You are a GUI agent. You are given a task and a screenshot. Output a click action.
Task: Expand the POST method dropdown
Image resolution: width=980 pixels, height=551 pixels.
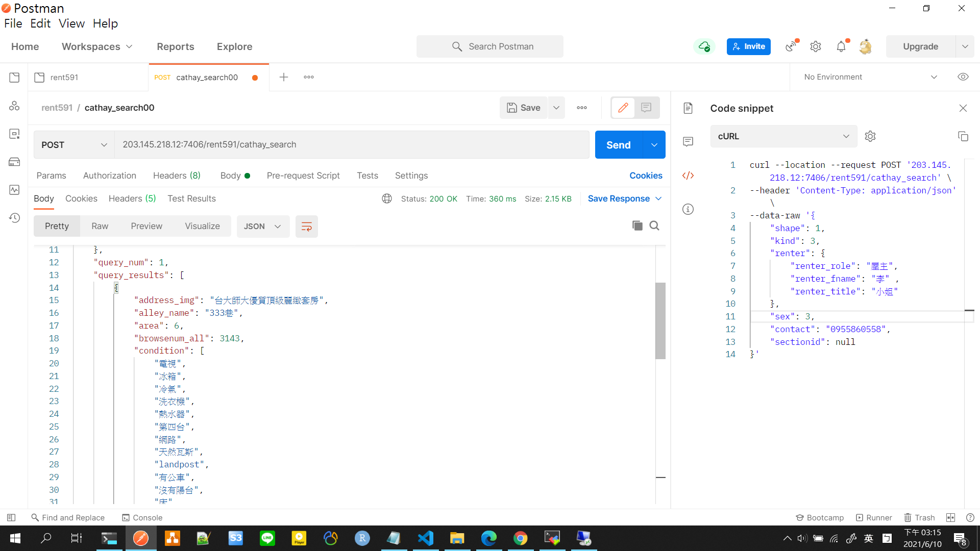pyautogui.click(x=74, y=145)
